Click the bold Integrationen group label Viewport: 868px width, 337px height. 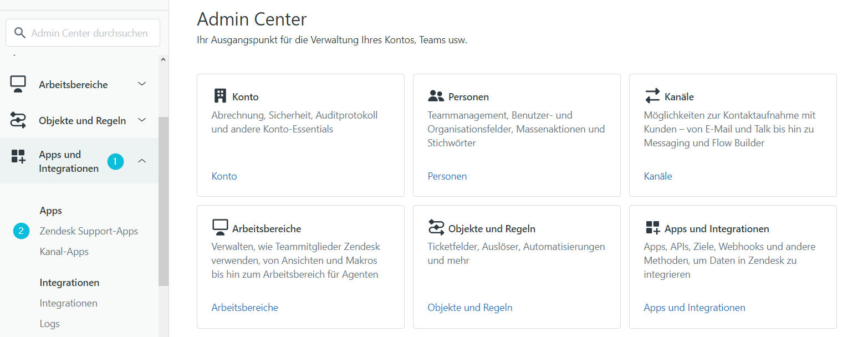69,283
